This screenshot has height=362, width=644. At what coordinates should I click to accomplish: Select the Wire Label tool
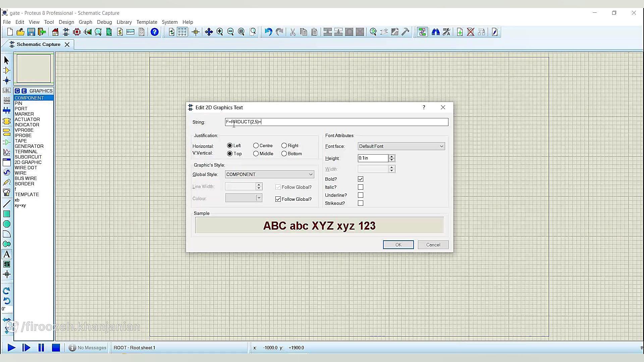(6, 90)
